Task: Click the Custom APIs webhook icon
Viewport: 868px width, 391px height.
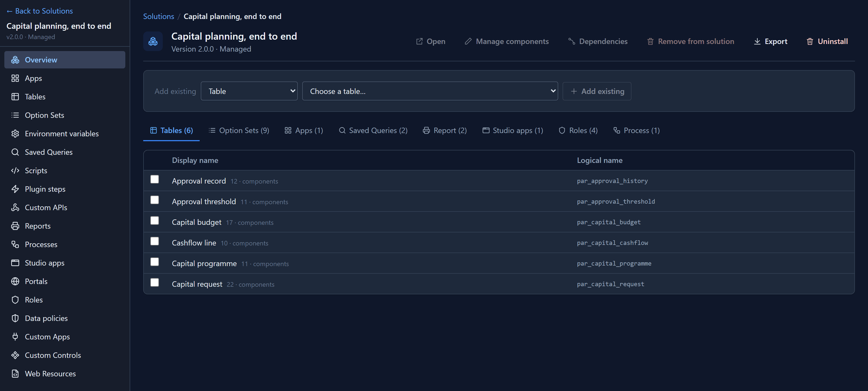Action: pos(15,207)
